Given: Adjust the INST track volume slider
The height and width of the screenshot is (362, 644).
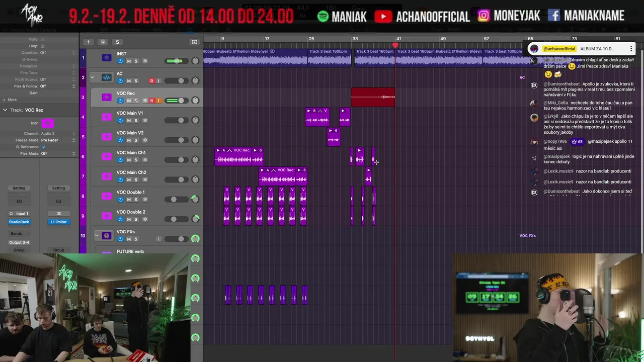Looking at the screenshot, I should (177, 61).
